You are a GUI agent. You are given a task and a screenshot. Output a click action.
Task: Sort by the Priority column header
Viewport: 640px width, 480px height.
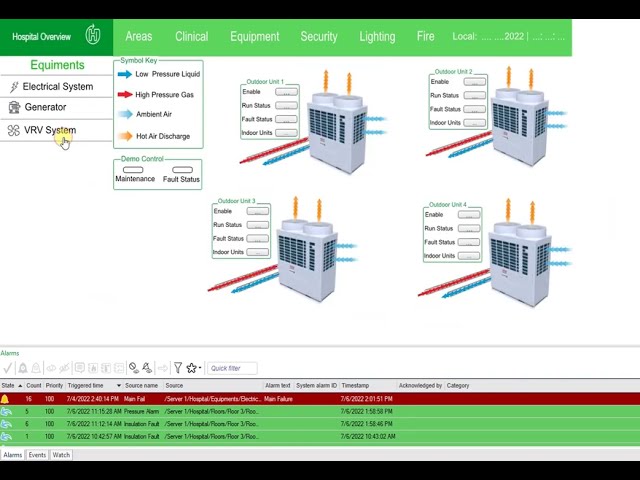(x=54, y=385)
